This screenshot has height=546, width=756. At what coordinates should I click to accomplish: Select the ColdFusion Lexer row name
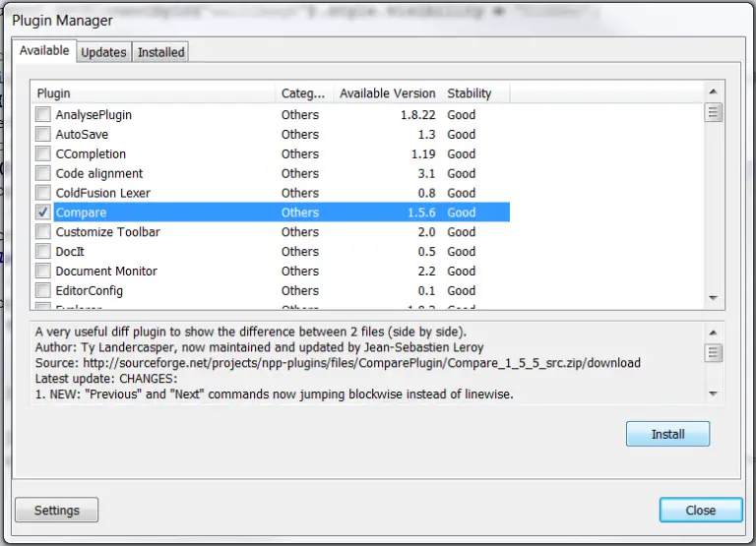[103, 193]
